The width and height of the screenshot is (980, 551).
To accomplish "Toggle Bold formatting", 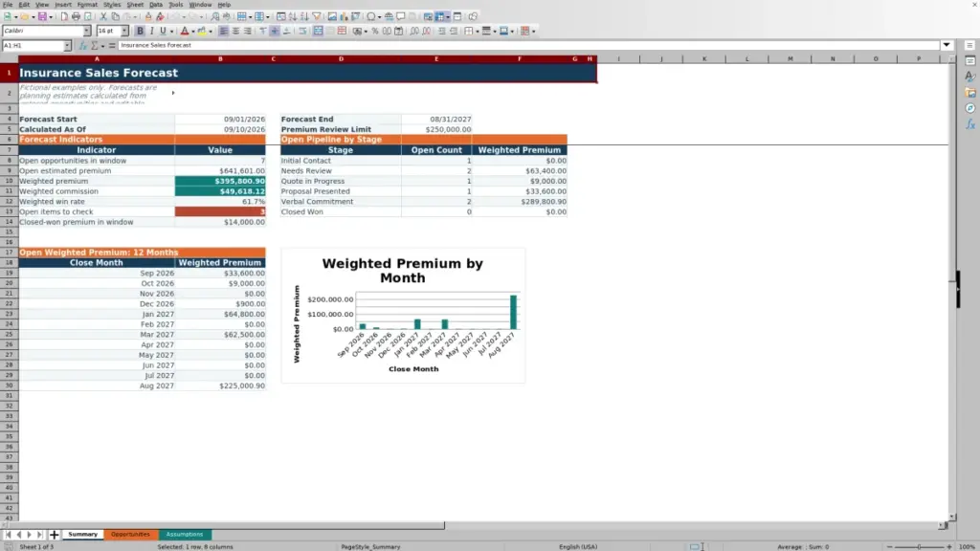I will pos(140,32).
